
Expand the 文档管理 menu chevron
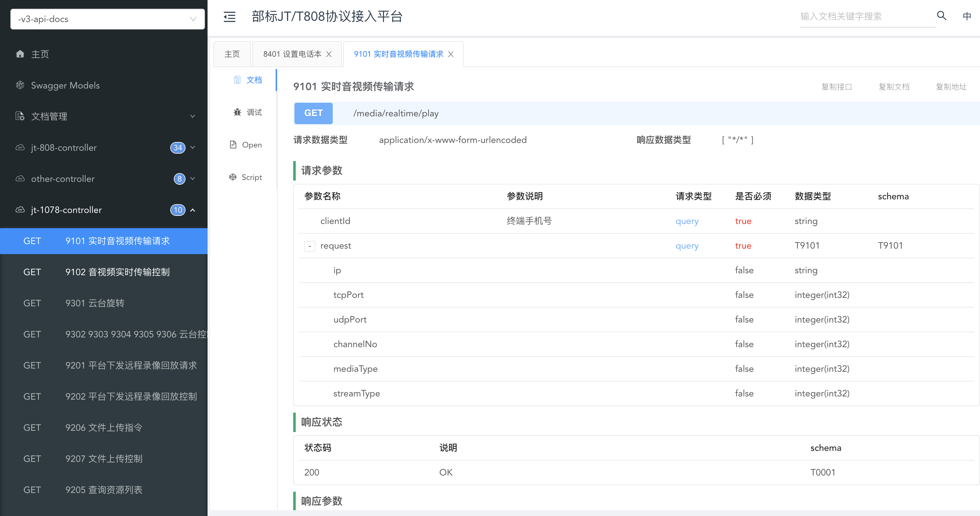(193, 116)
